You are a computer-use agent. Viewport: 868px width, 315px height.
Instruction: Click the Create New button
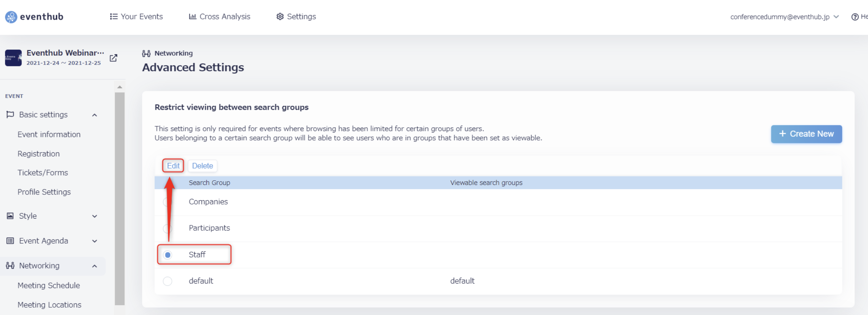pos(806,134)
